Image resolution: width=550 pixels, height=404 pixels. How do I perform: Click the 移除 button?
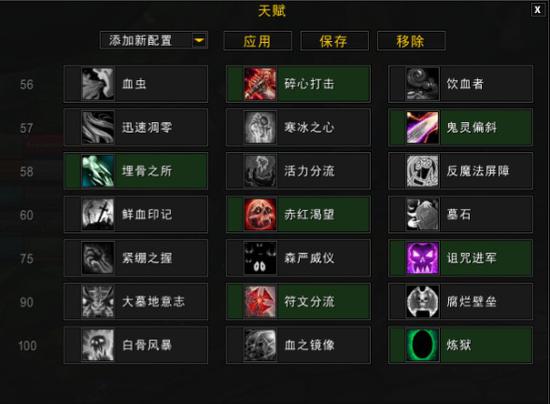(x=411, y=41)
